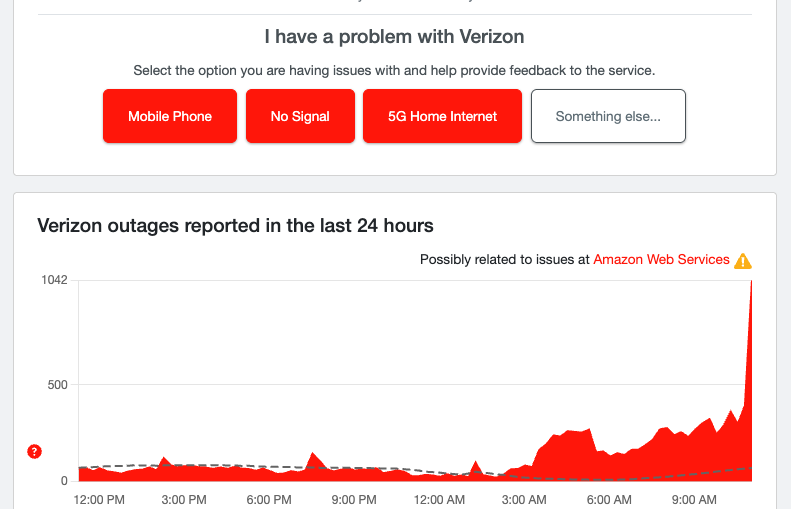Click the Mobile Phone problem button

170,116
